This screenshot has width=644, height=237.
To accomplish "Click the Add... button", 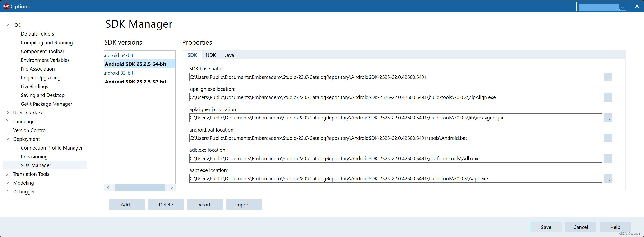I will (127, 205).
